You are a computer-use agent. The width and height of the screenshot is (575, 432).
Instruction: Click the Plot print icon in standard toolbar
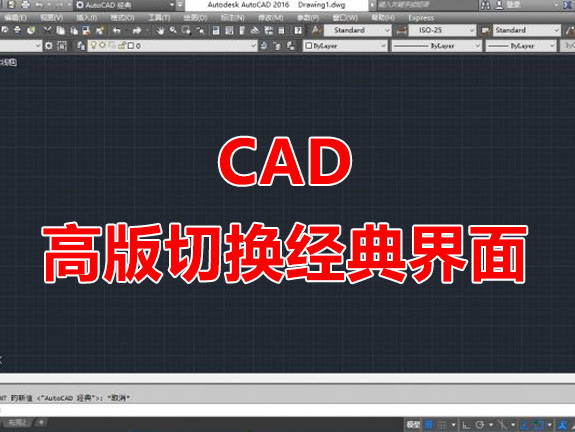17,30
